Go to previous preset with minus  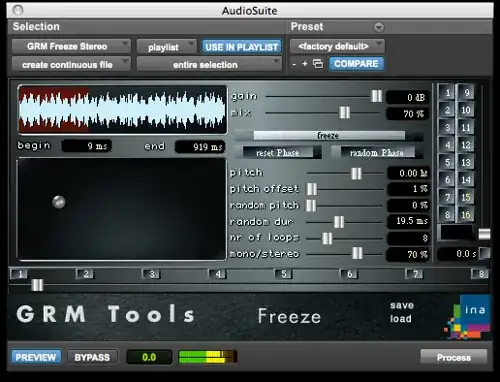tap(294, 64)
